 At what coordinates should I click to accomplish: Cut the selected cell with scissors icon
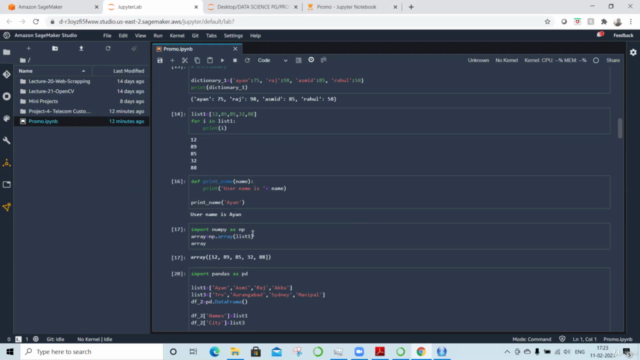tap(184, 60)
